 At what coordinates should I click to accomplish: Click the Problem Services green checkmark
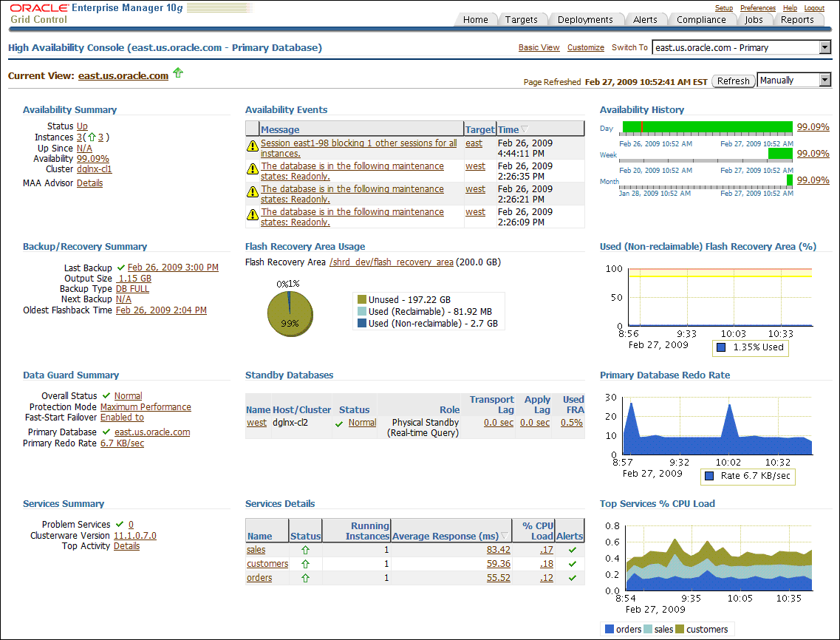click(120, 524)
